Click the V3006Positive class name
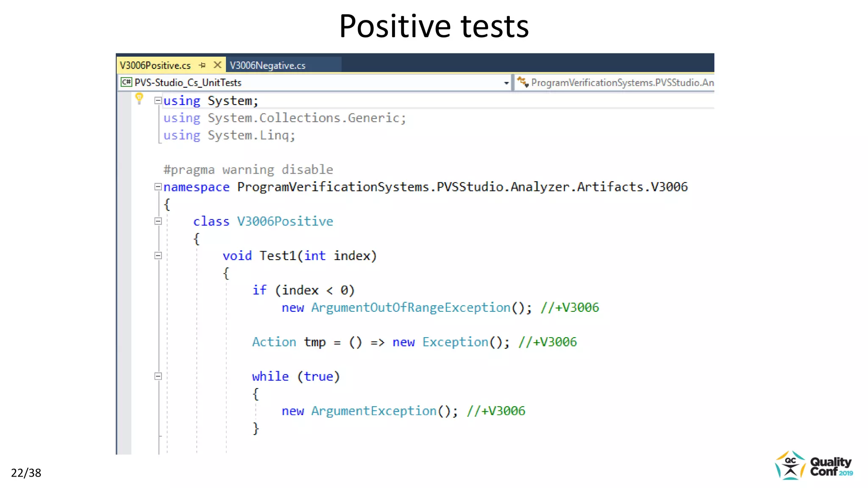 click(x=285, y=221)
